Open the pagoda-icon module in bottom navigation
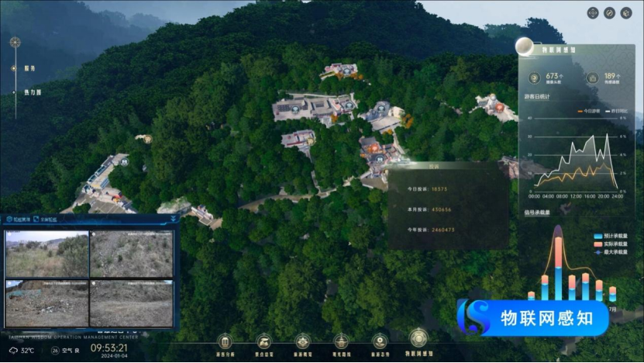644x363 pixels. tap(341, 344)
